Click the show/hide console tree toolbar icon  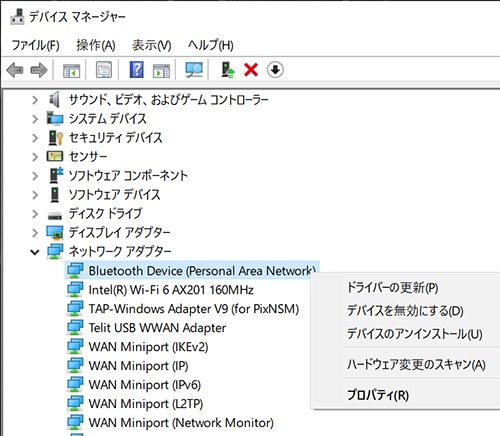pyautogui.click(x=71, y=70)
